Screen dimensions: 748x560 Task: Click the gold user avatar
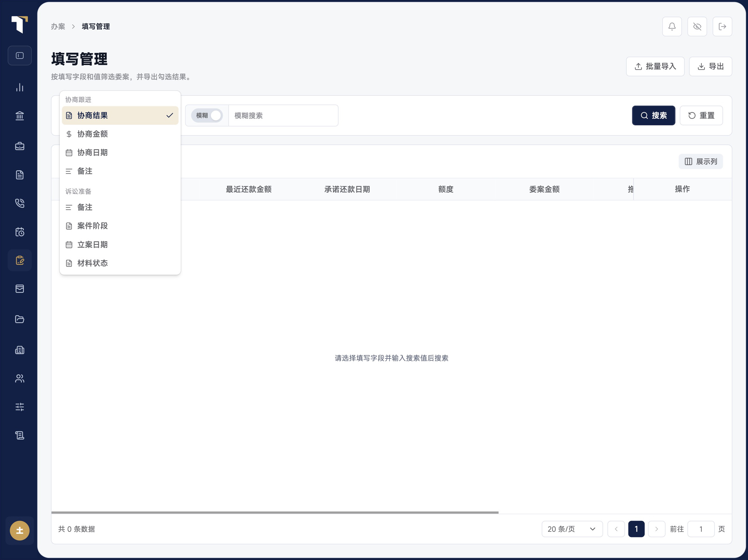pyautogui.click(x=20, y=531)
